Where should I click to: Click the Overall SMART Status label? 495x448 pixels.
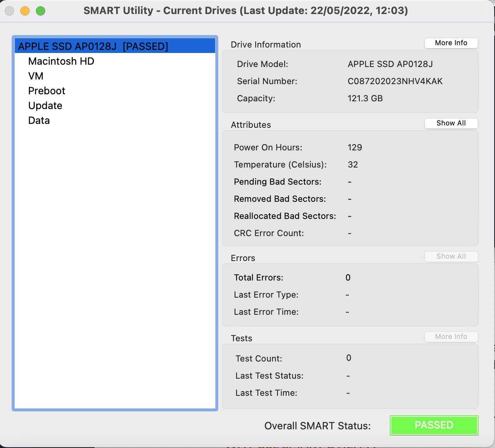(x=318, y=426)
